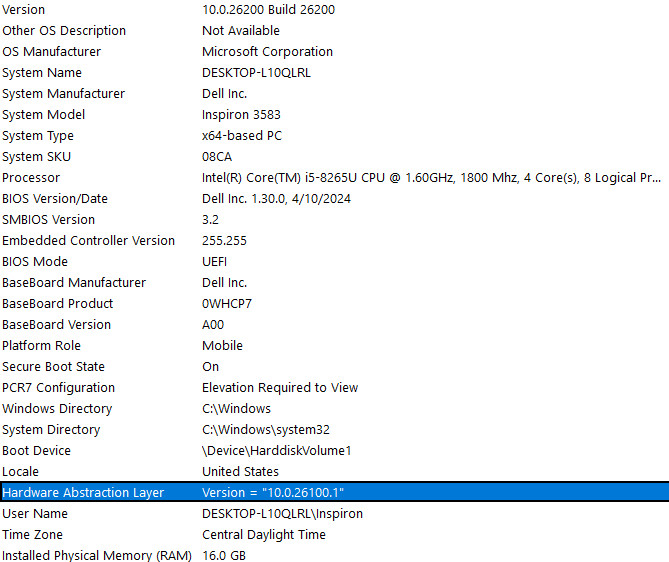Screen dimensions: 669x562
Task: Click the United States value
Action: point(240,471)
